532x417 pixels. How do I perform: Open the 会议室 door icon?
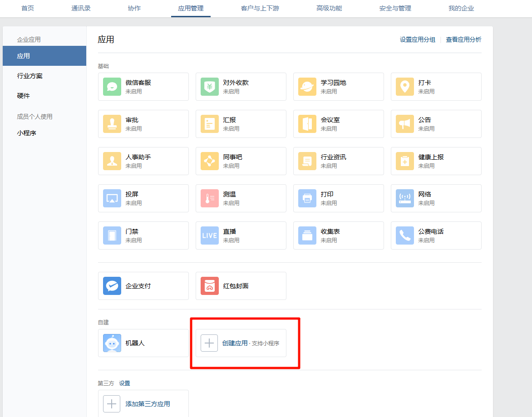(307, 124)
